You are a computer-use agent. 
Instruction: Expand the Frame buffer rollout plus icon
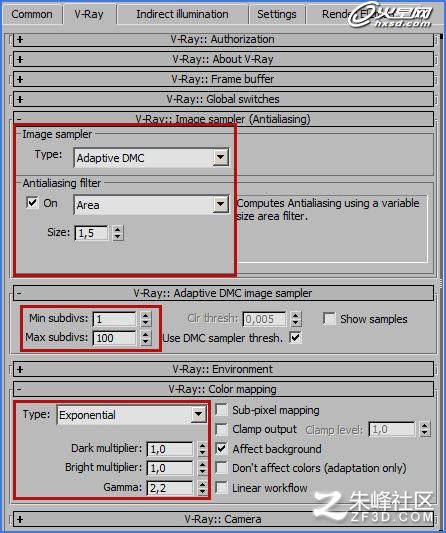click(20, 80)
